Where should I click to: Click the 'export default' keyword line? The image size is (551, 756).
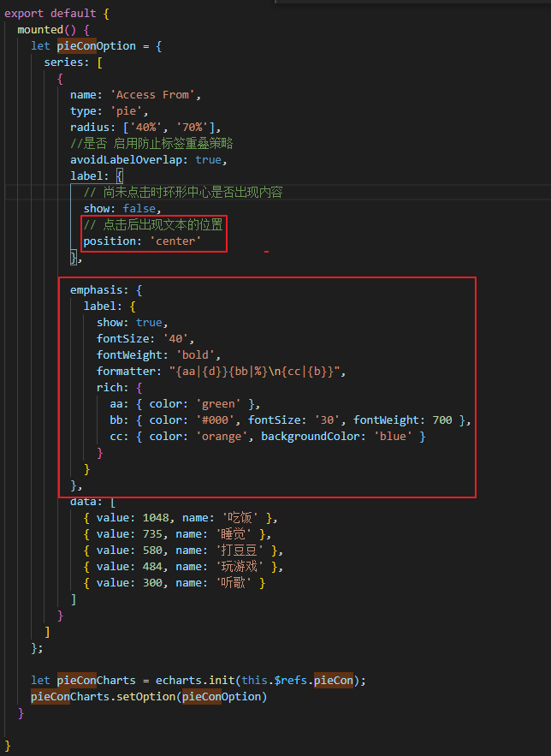pos(56,14)
